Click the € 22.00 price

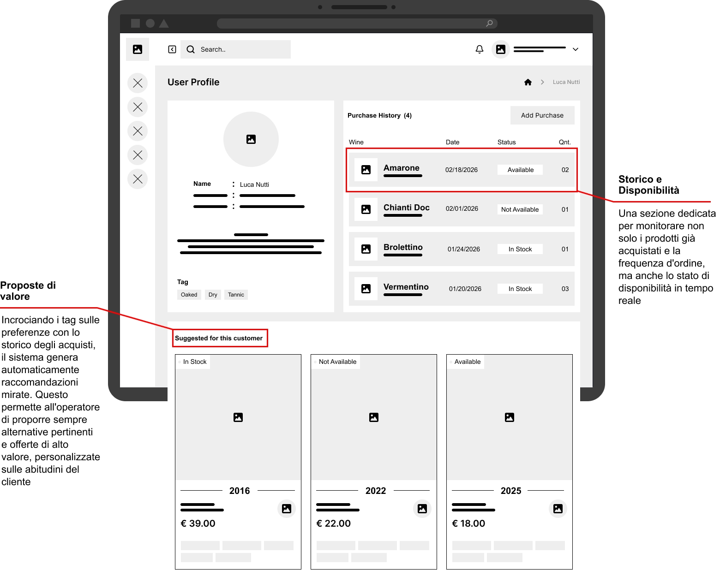pos(334,523)
